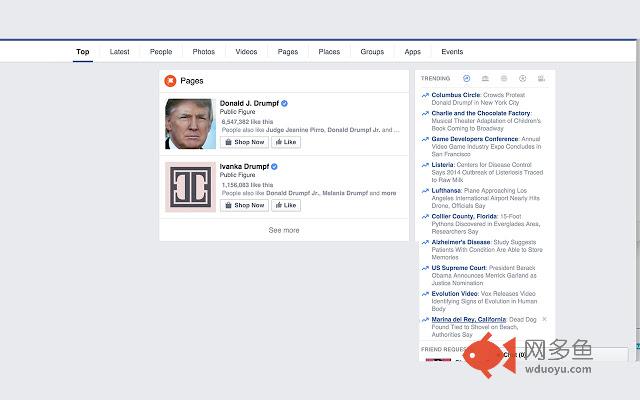Screen dimensions: 640x400
Task: Open the Donald J. Drumpf page name
Action: tap(249, 103)
